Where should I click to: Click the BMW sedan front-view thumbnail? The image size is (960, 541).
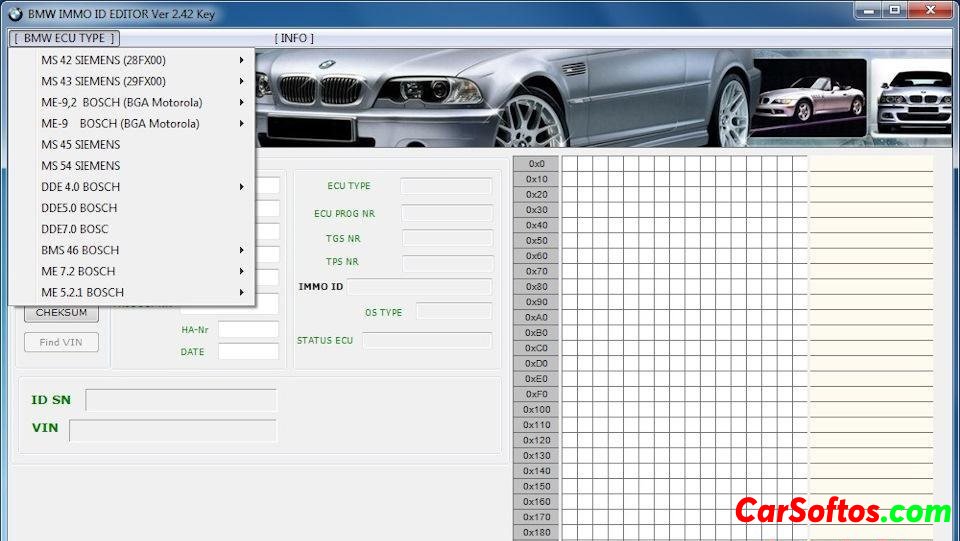click(914, 97)
